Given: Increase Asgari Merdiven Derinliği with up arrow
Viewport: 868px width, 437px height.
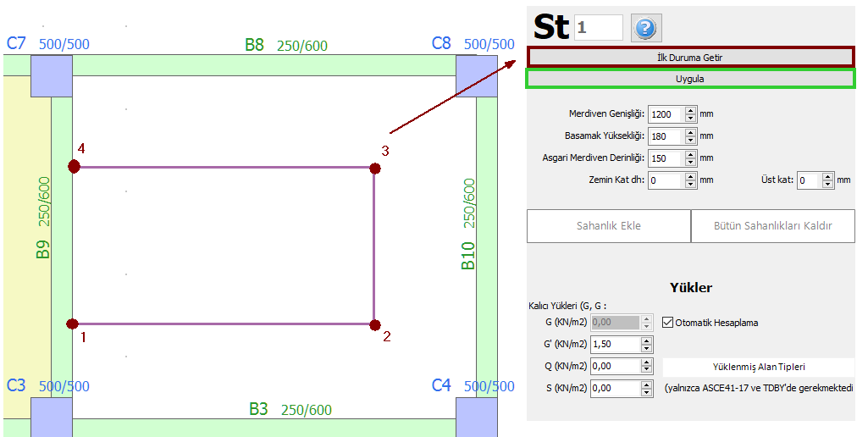Looking at the screenshot, I should point(690,153).
